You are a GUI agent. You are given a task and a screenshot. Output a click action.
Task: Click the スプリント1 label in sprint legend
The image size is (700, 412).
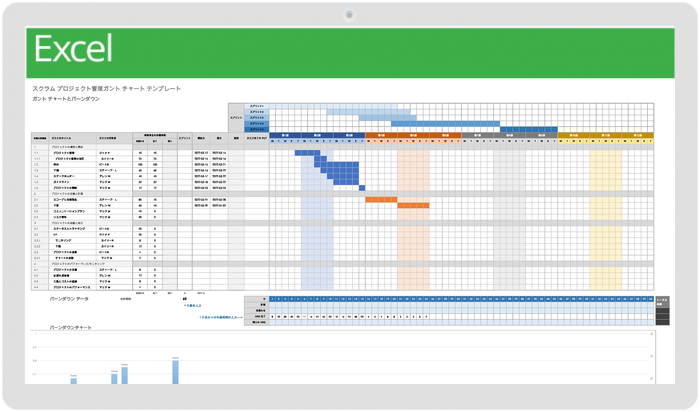(x=256, y=106)
